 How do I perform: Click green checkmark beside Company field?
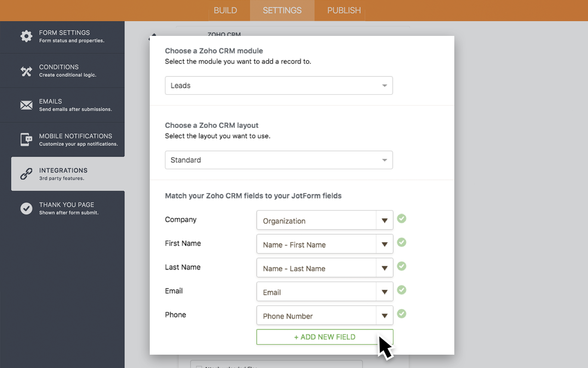click(x=401, y=218)
